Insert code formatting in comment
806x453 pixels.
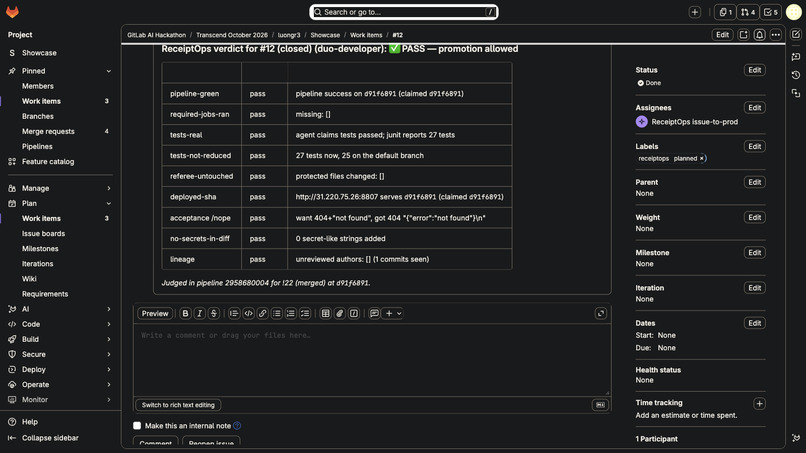click(248, 313)
